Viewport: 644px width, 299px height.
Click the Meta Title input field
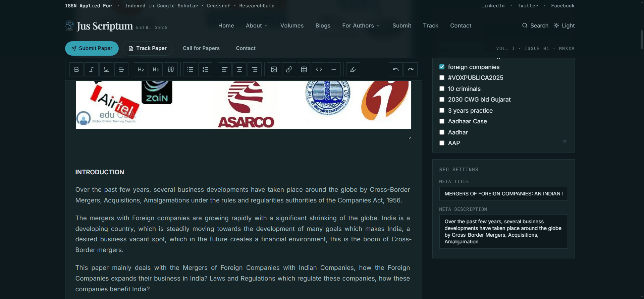(503, 194)
